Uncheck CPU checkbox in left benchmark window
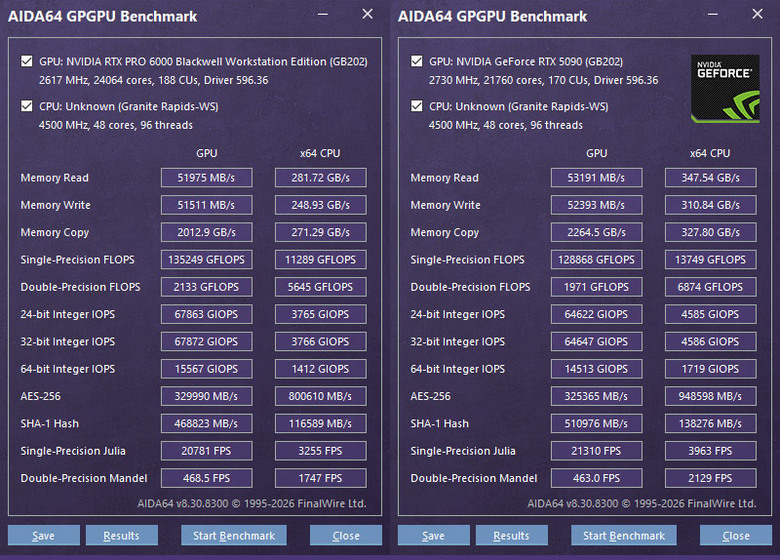 (26, 106)
